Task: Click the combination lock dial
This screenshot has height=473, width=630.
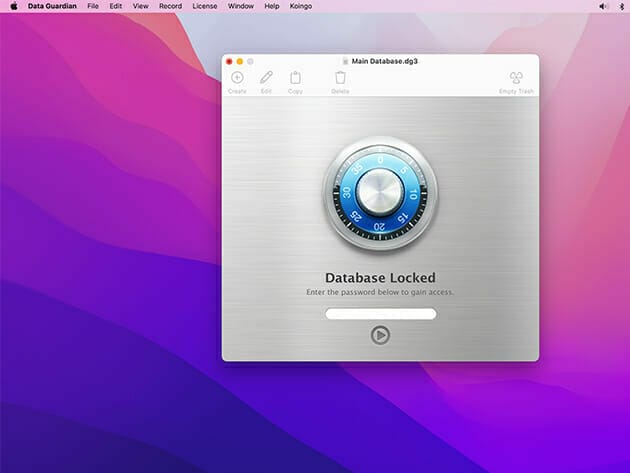Action: [x=380, y=191]
